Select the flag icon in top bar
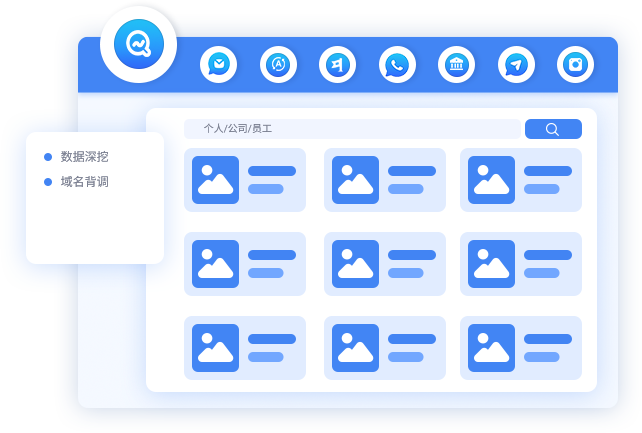Viewport: 642px width, 433px height. pyautogui.click(x=337, y=65)
